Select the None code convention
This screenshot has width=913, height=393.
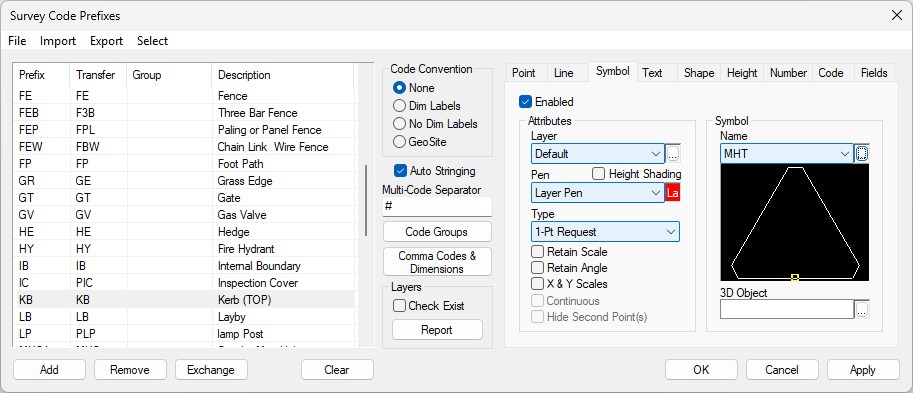click(x=399, y=88)
